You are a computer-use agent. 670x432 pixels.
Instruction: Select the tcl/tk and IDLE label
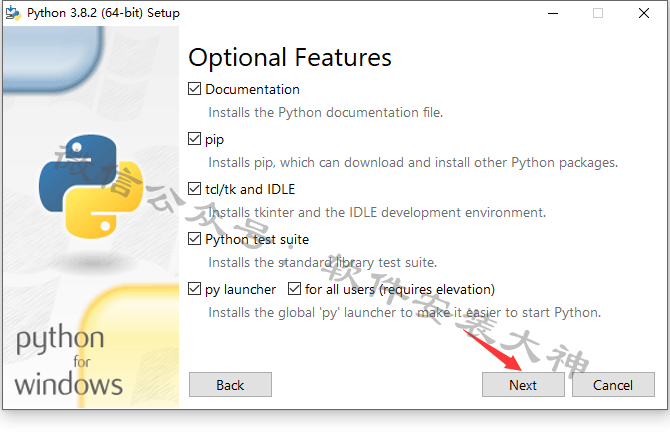click(250, 189)
